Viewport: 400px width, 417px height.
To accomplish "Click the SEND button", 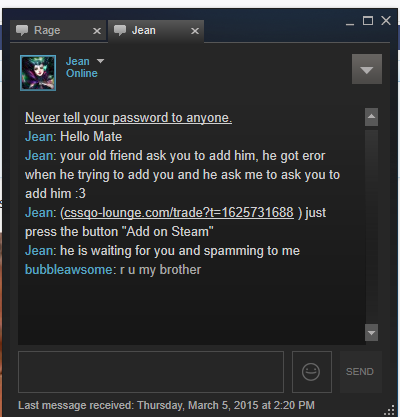I will pos(360,372).
